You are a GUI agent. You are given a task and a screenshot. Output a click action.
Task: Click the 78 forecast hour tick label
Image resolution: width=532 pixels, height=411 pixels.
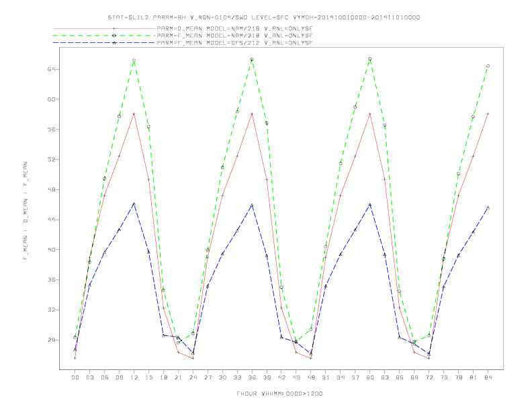tap(458, 377)
